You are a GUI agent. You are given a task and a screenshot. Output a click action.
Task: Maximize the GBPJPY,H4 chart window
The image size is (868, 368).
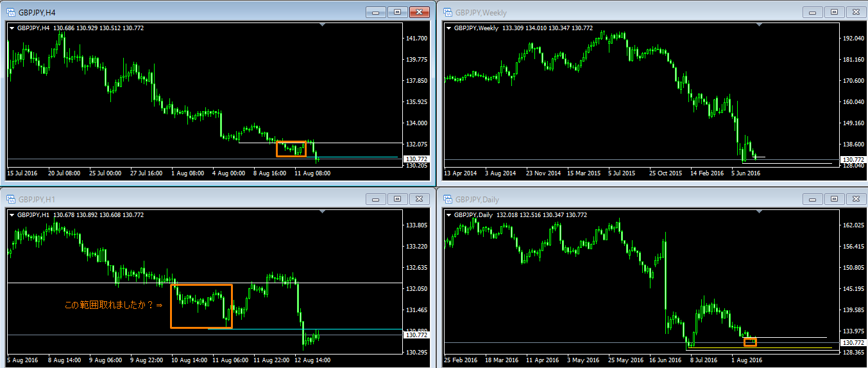pyautogui.click(x=397, y=12)
